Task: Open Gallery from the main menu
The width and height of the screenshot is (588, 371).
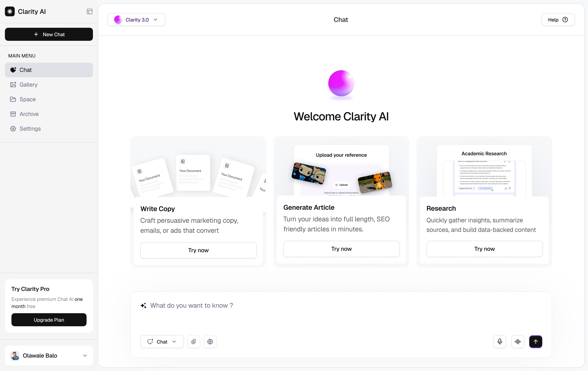Action: (28, 85)
